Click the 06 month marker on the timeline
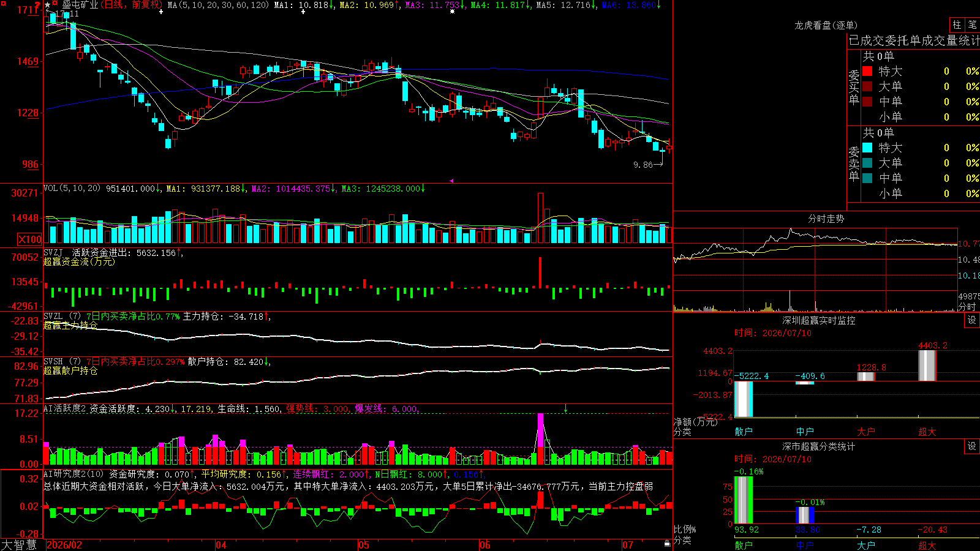This screenshot has height=551, width=980. tap(485, 545)
